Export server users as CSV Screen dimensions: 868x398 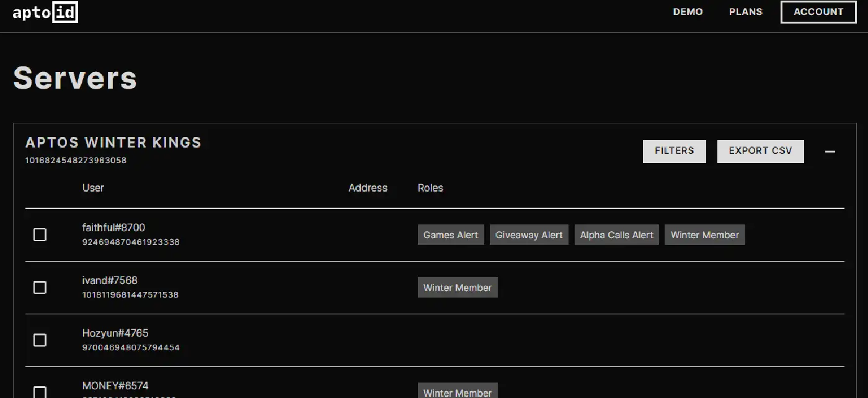(760, 151)
